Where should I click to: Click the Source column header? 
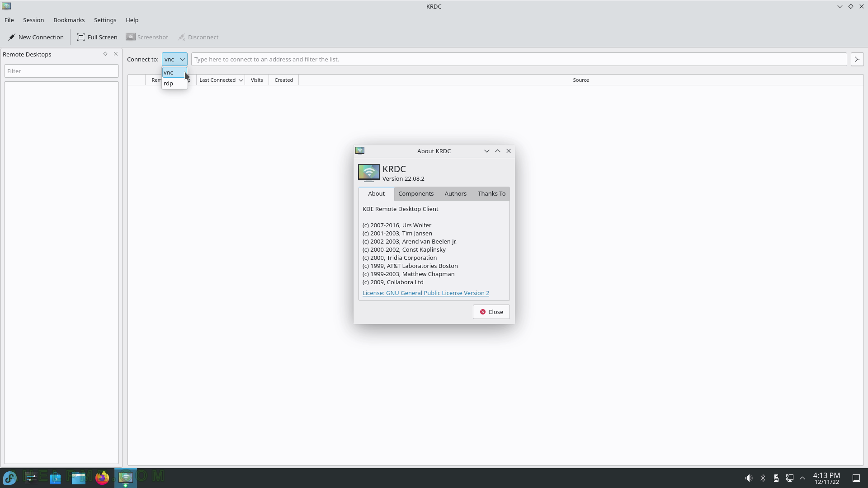click(x=581, y=80)
